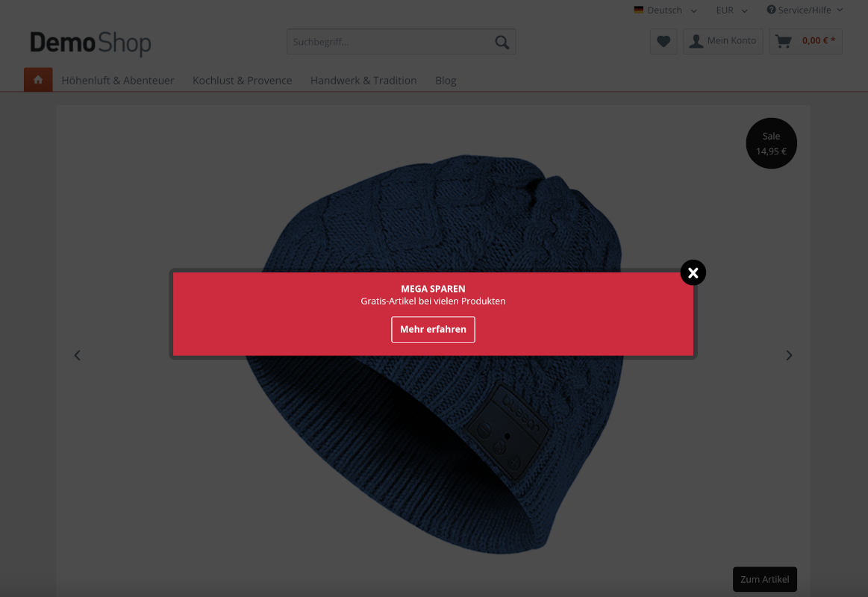Open the EUR currency dropdown
The image size is (868, 597).
tap(731, 10)
